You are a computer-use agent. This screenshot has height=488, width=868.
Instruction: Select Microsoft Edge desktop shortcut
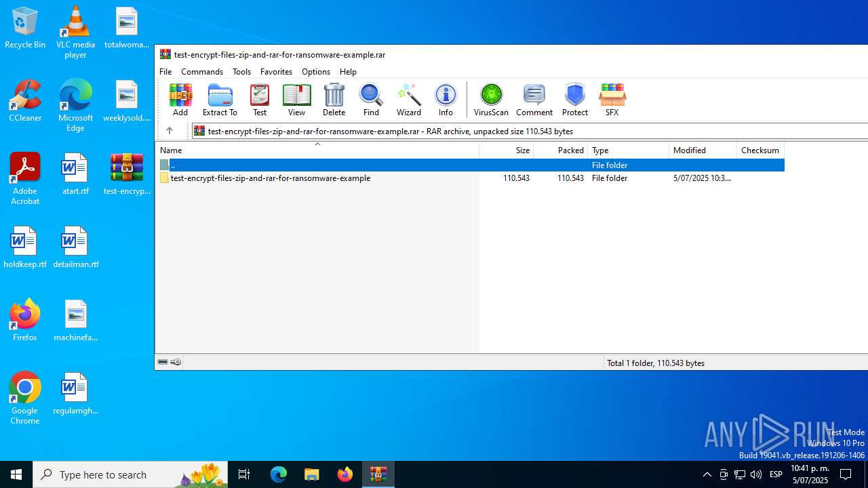coord(75,105)
